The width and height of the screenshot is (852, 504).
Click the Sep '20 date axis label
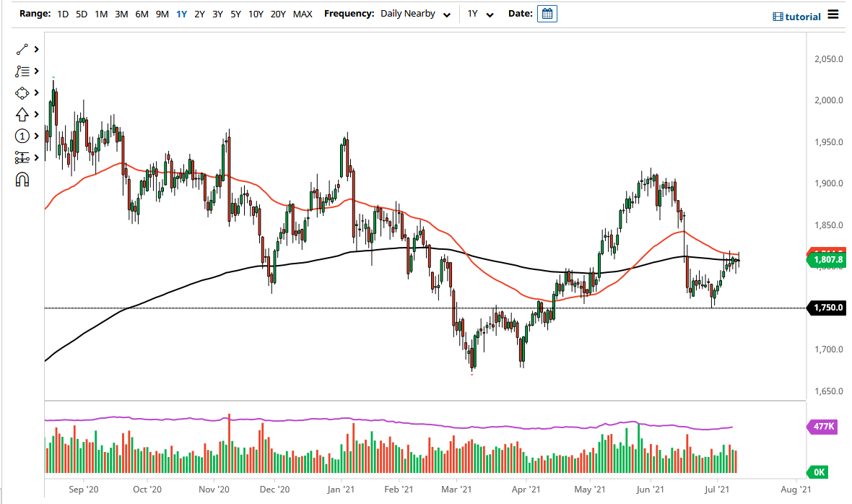(x=84, y=490)
